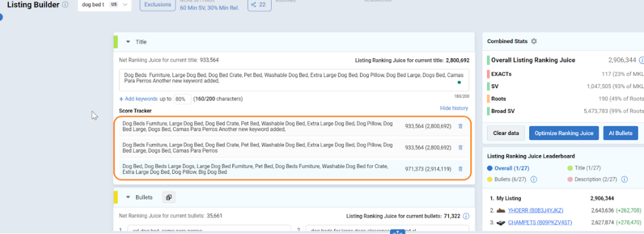Click the info icon next to bullets ranking juice 71,322
This screenshot has width=644, height=234.
coord(466,216)
